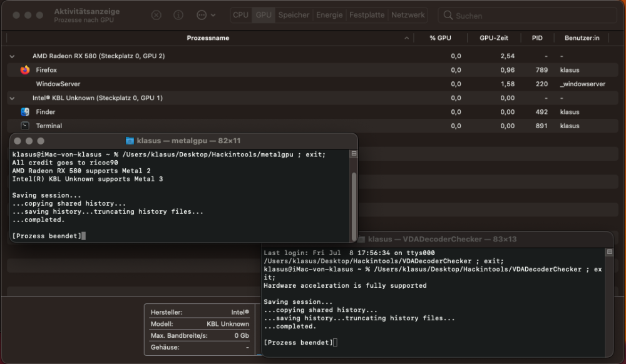Click the magnifier icon in search field
Image resolution: width=626 pixels, height=364 pixels.
(448, 16)
